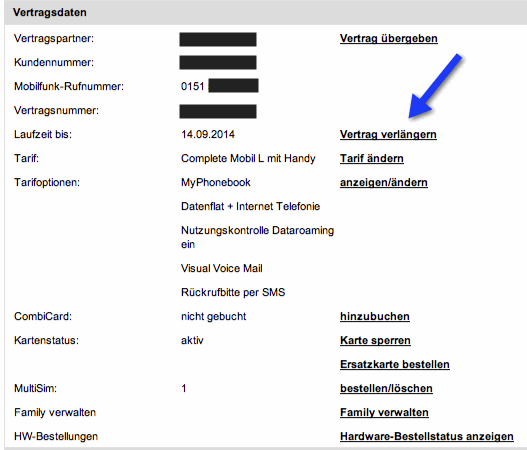Click bestellen/löschen for MultiSim
The height and width of the screenshot is (450, 527).
(x=386, y=388)
